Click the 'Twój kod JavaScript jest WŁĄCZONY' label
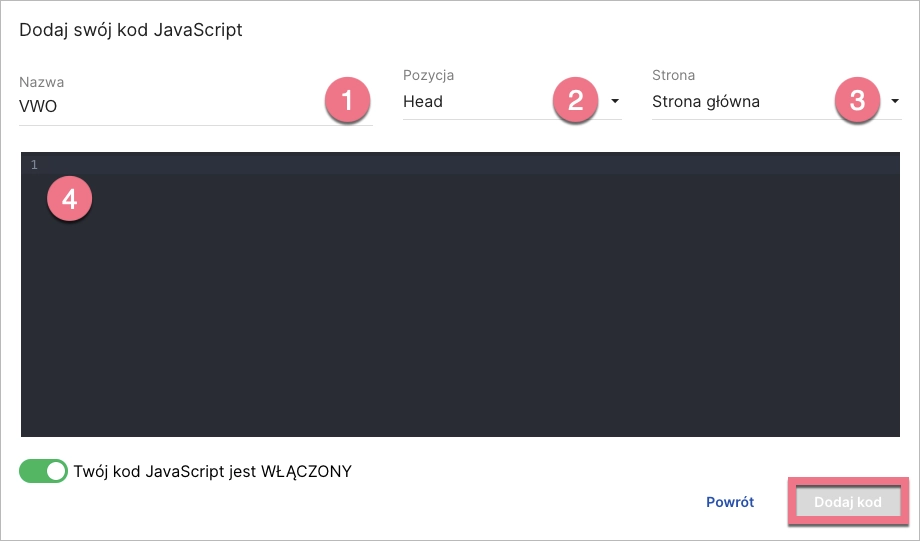Screen dimensions: 920x541 tap(213, 471)
